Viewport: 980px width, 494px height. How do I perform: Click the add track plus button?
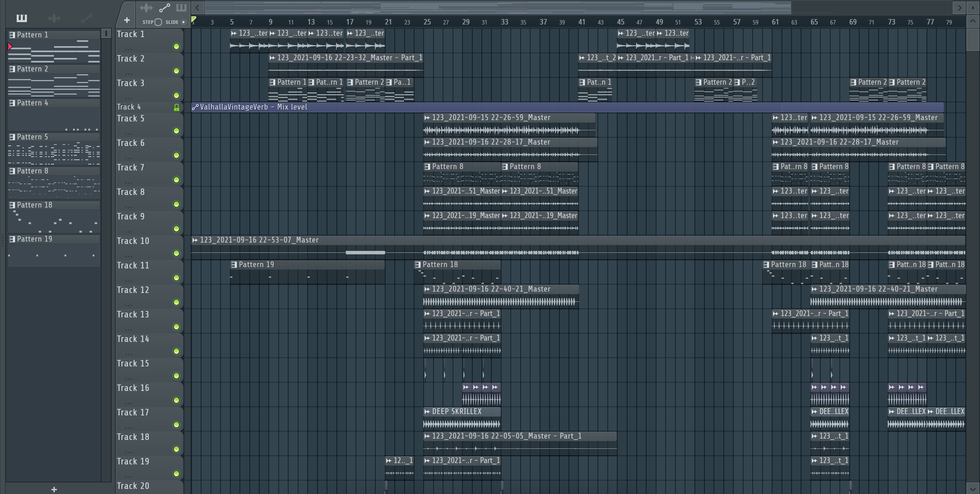127,20
